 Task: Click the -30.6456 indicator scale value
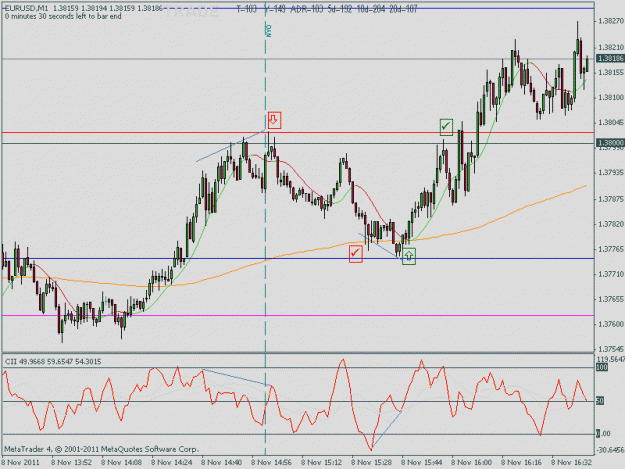(610, 450)
